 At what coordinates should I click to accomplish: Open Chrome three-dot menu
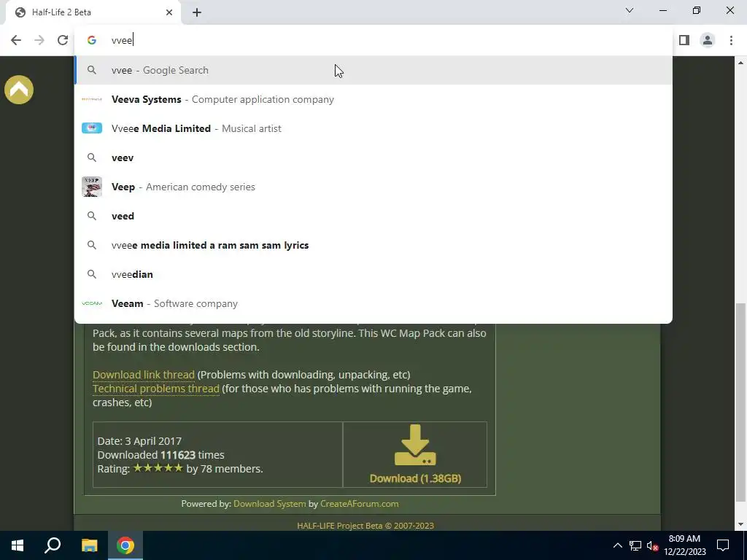(731, 40)
